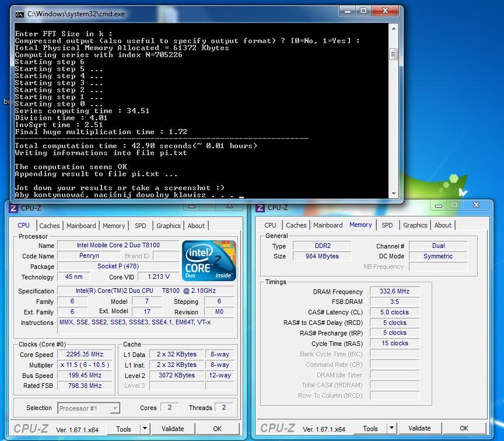Click the Cycle Time (tRAS) value '15 clocks'
Viewport: 504px width, 441px height.
(395, 343)
